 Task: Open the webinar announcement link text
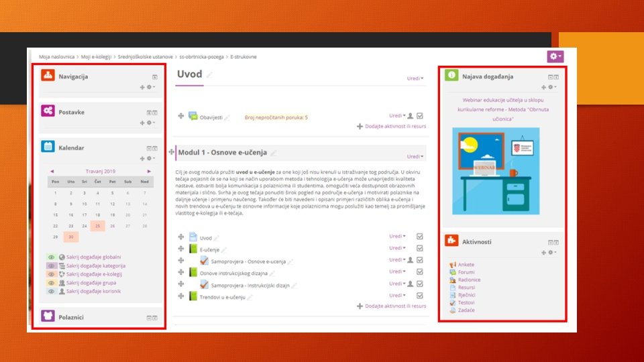coord(503,109)
